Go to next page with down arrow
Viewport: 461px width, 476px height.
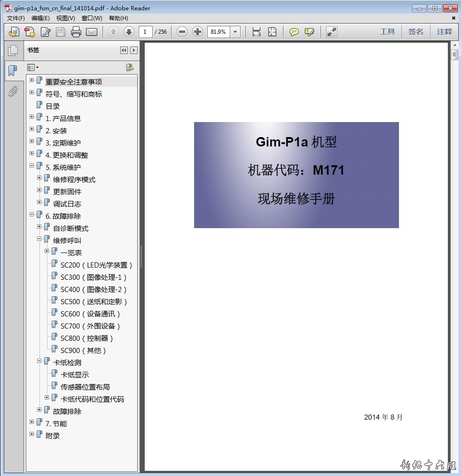129,32
